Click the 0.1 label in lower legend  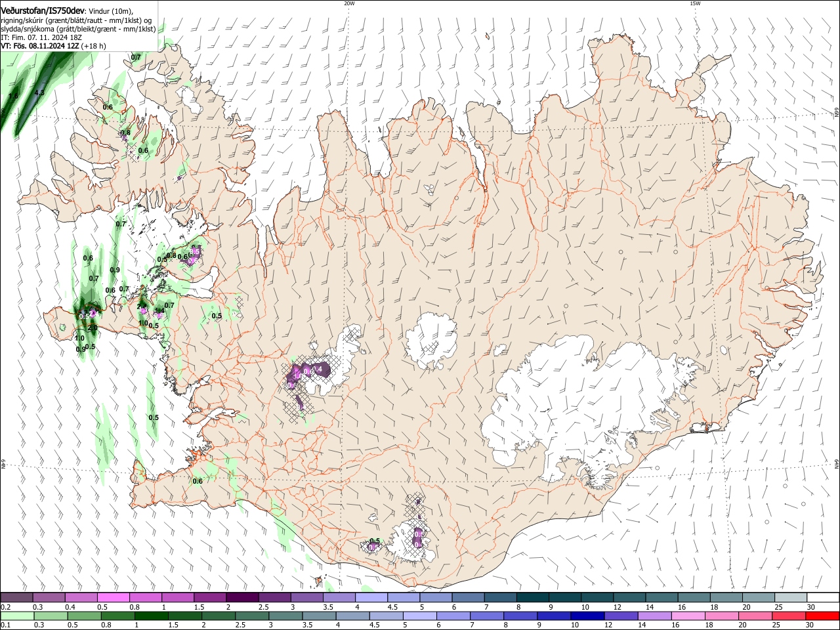coord(5,625)
